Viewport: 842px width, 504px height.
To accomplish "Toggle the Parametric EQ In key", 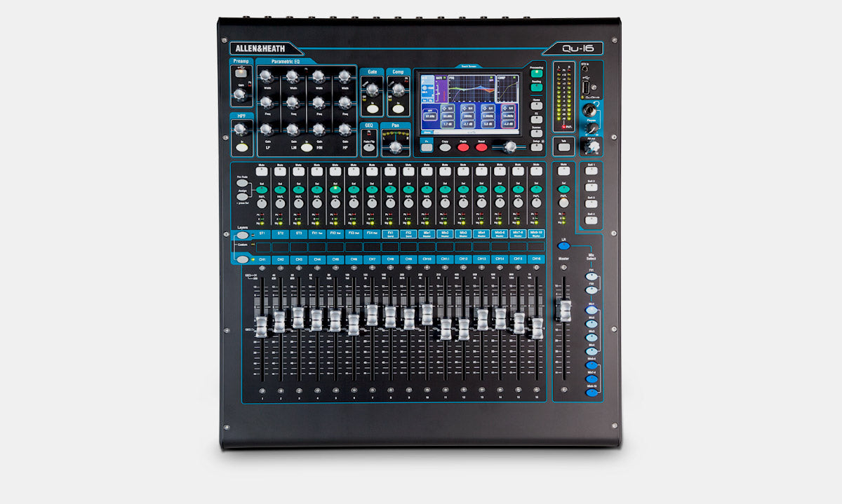I will click(x=307, y=148).
